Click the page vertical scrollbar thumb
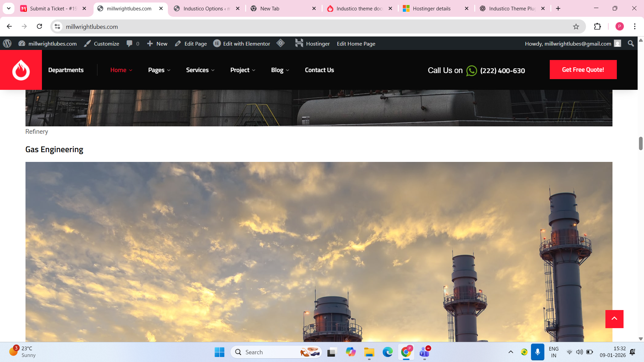Viewport: 644px width, 362px height. [x=641, y=143]
